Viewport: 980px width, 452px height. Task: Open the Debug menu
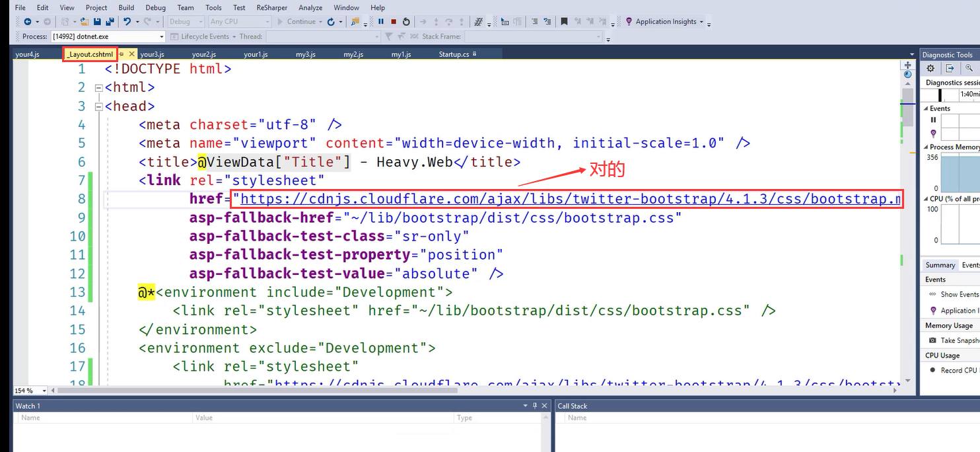[x=155, y=7]
